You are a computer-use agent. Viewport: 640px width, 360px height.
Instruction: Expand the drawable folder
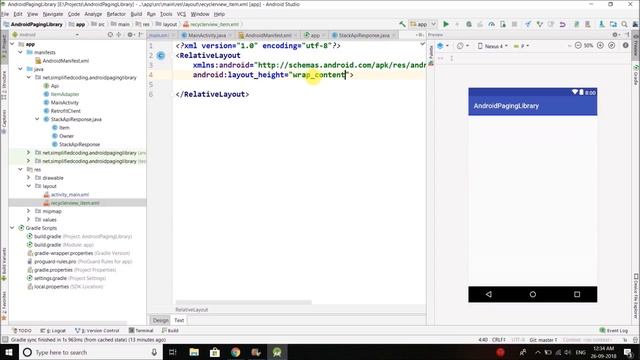[x=29, y=178]
